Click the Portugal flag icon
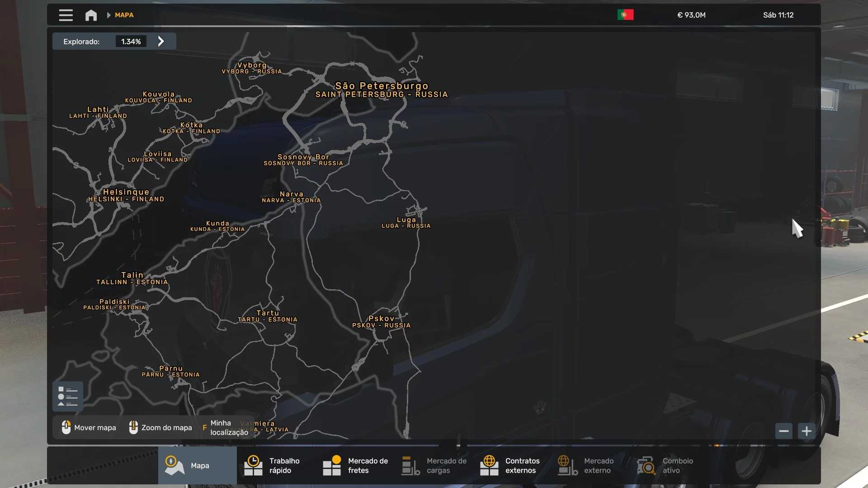 [x=625, y=15]
